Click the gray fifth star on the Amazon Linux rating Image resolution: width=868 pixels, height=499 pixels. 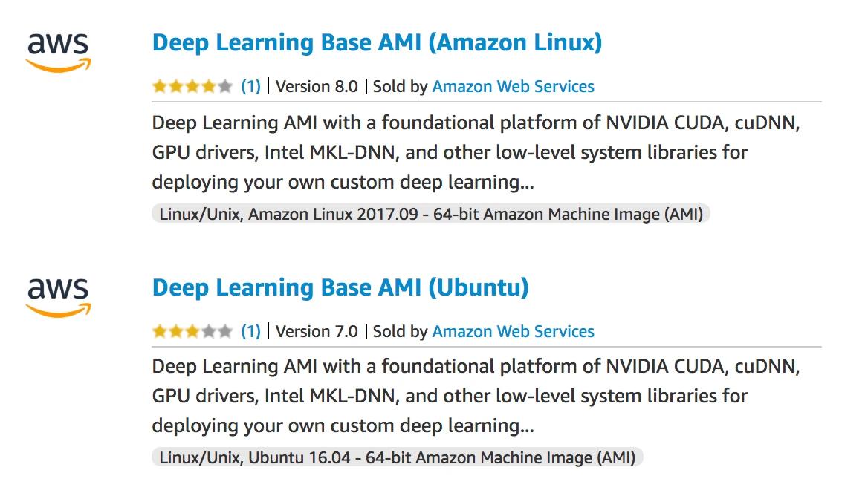click(x=225, y=87)
